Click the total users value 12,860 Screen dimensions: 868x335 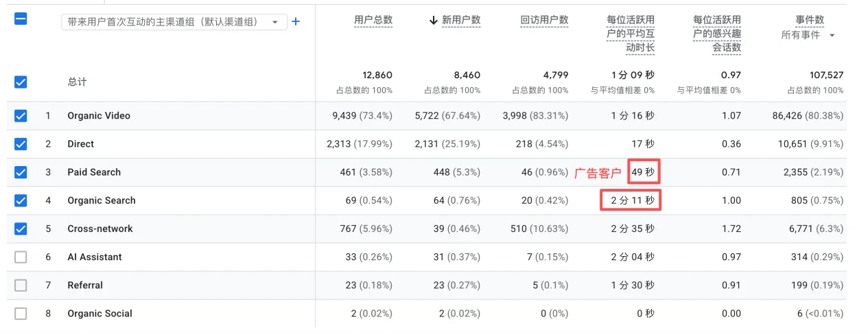click(377, 75)
